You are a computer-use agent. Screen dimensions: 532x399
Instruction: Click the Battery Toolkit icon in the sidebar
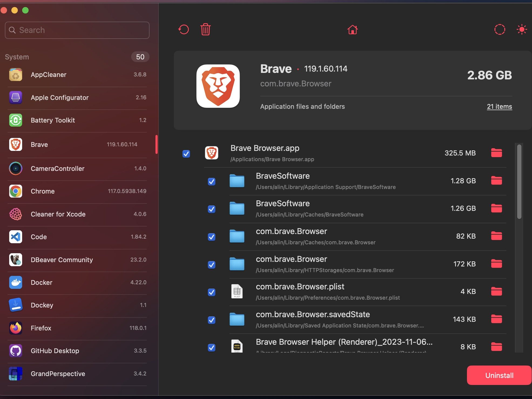point(16,120)
